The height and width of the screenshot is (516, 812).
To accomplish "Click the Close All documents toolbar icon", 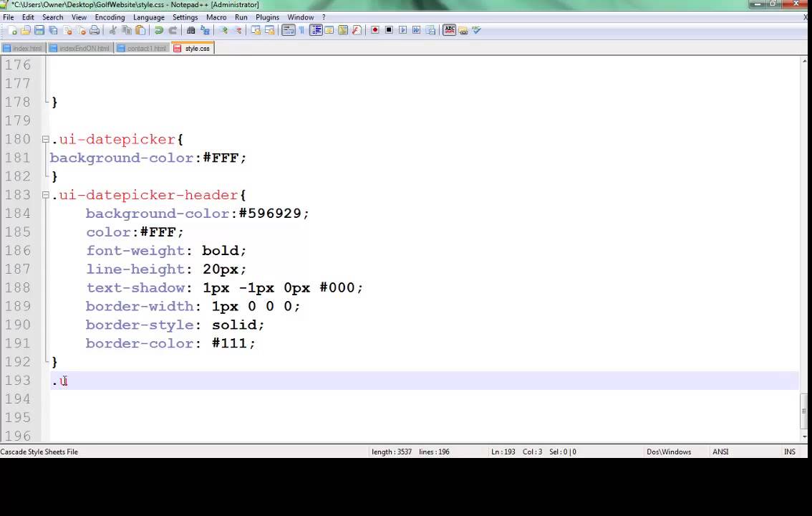I will 82,31.
